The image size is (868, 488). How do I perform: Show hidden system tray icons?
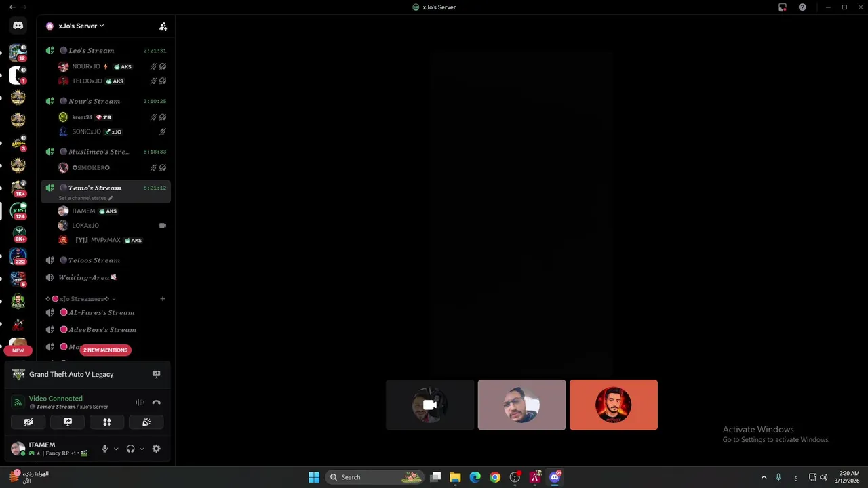tap(764, 477)
